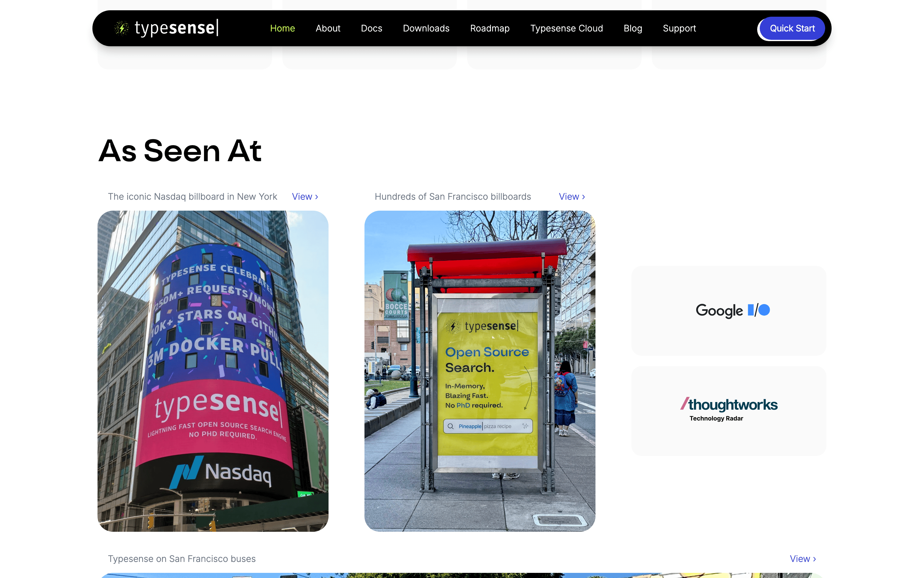This screenshot has width=924, height=578.
Task: Click View link for San Francisco billboards
Action: tap(572, 197)
